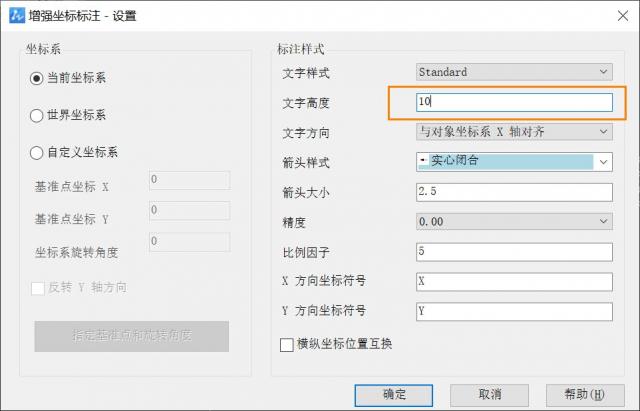Select the 当前坐标系 radio button
The height and width of the screenshot is (411, 640).
click(38, 78)
